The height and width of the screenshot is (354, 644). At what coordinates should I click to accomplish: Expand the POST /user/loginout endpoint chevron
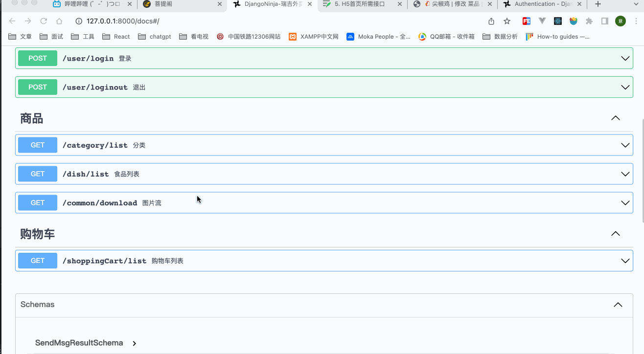(x=625, y=87)
